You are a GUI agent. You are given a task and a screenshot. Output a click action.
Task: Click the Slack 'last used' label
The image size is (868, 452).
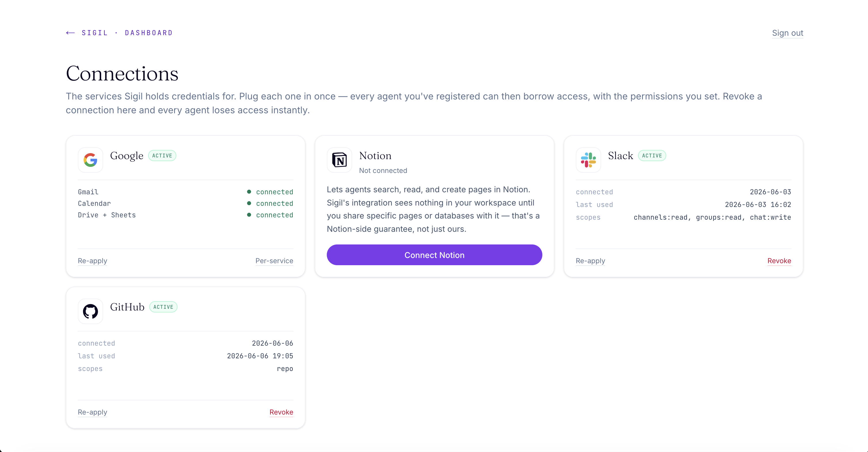[595, 205]
